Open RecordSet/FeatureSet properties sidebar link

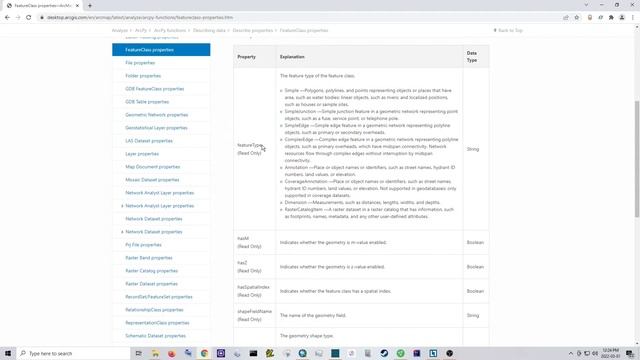pos(158,297)
